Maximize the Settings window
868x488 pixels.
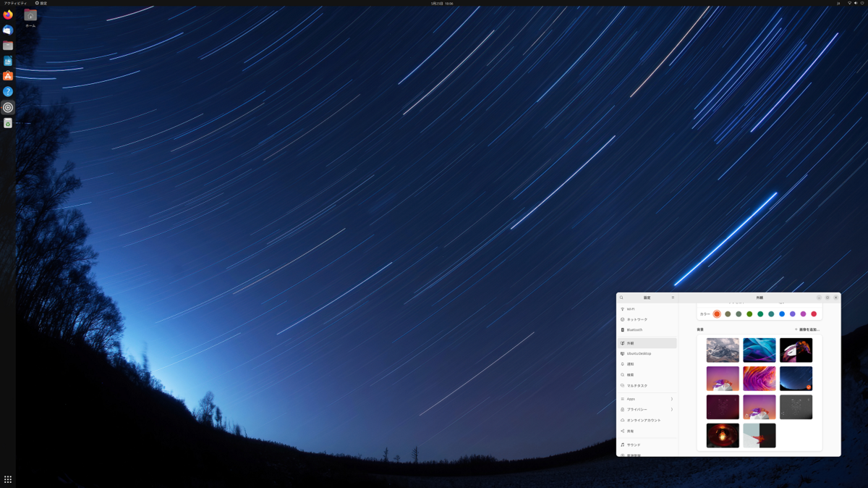point(827,298)
